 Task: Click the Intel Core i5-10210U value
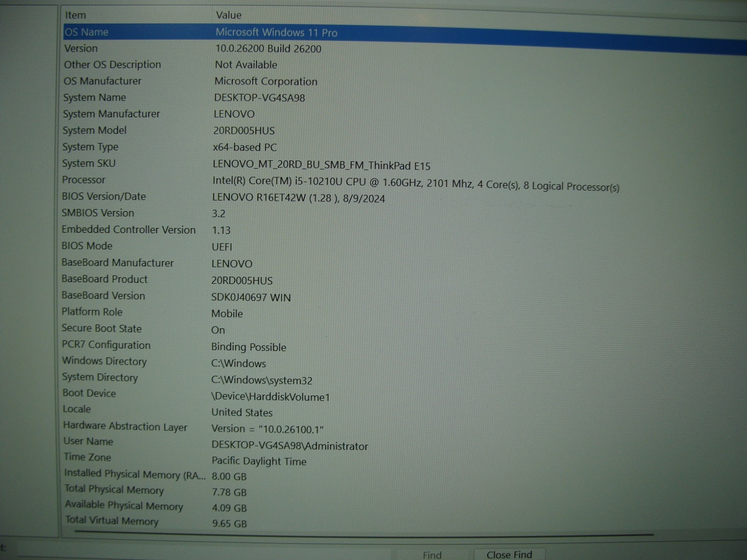pos(416,184)
